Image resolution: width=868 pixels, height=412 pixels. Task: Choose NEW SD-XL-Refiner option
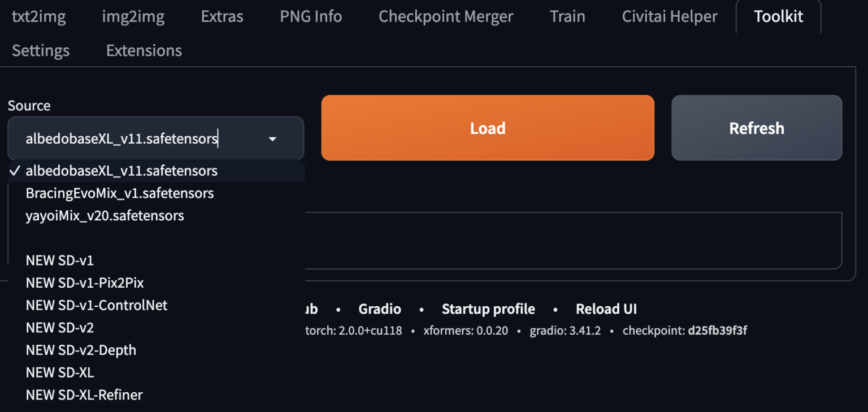tap(84, 394)
